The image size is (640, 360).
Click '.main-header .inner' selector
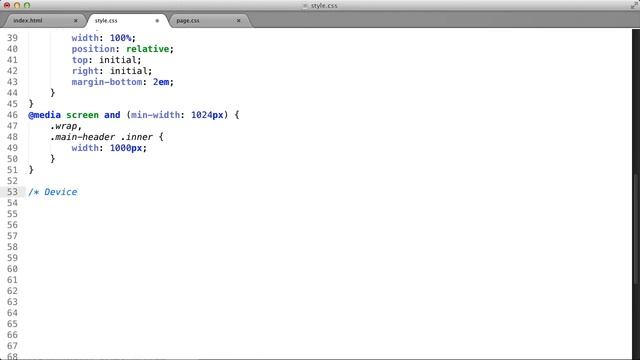(101, 137)
